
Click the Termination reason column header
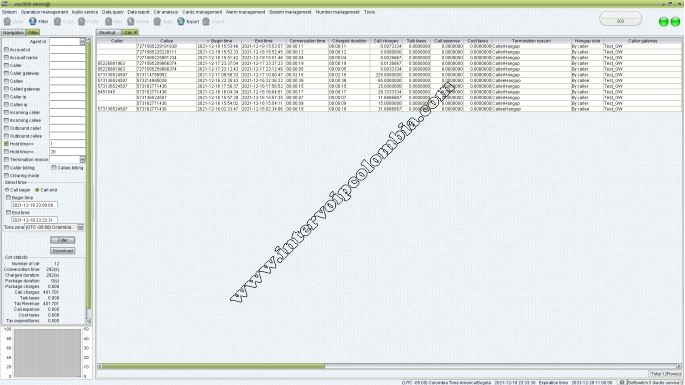(x=531, y=41)
